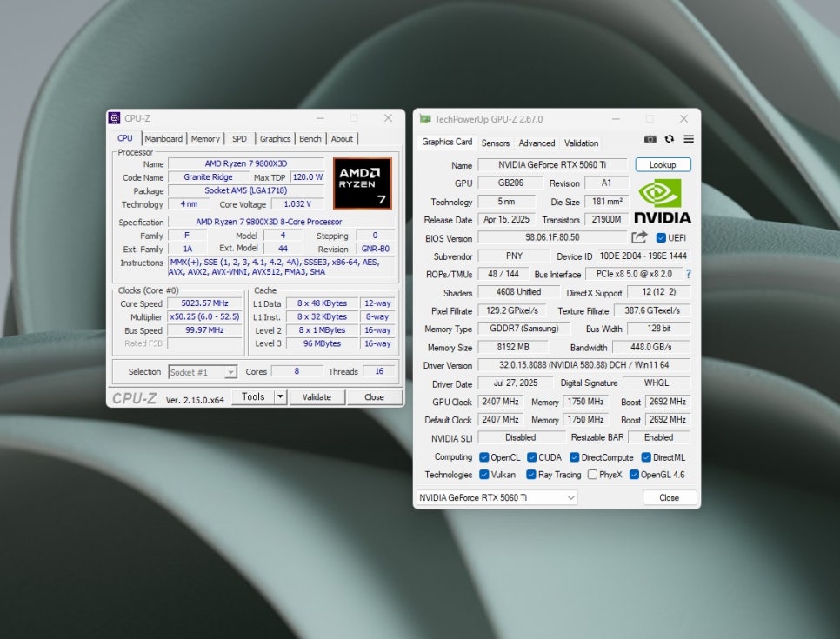This screenshot has height=639, width=840.
Task: Click the Bus Speed value 99.97 MHz
Action: pos(204,330)
